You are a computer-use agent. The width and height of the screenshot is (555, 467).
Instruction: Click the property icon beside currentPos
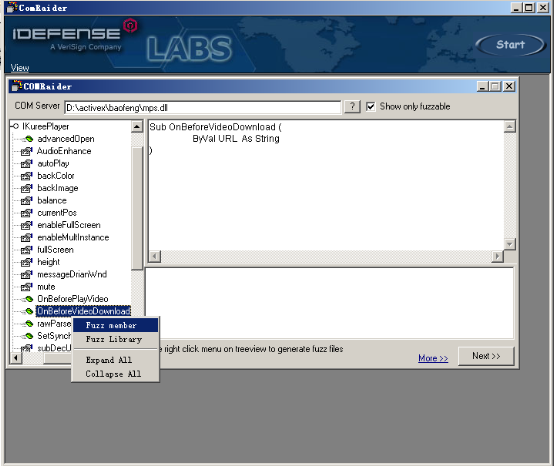26,213
